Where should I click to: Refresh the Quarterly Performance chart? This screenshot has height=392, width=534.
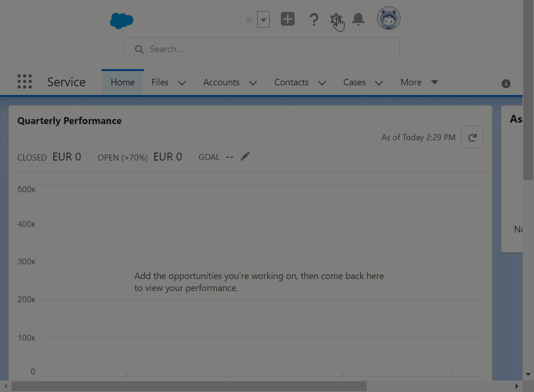[472, 137]
